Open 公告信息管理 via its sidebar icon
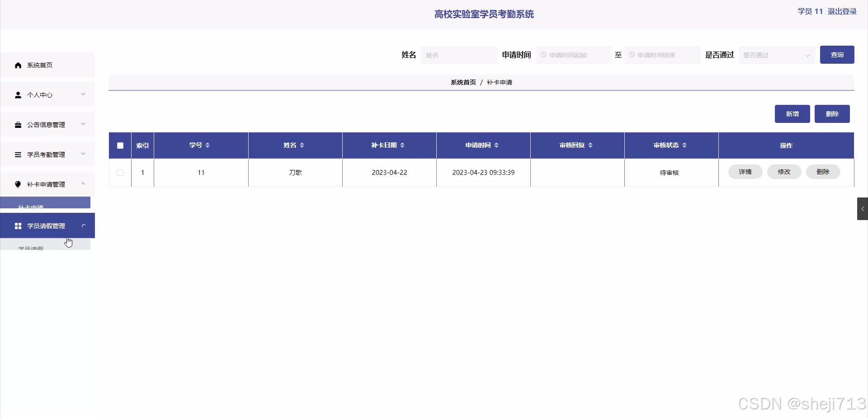This screenshot has width=868, height=418. click(18, 125)
